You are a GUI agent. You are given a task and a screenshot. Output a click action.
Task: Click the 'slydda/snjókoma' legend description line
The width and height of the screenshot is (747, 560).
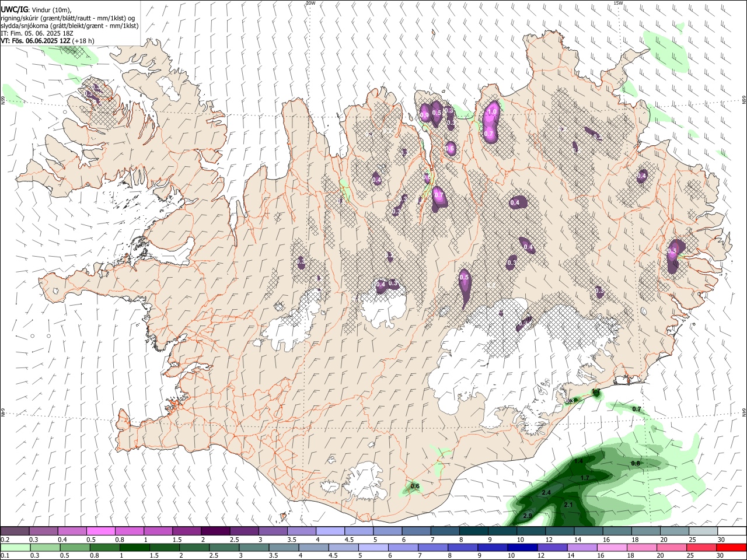point(69,26)
